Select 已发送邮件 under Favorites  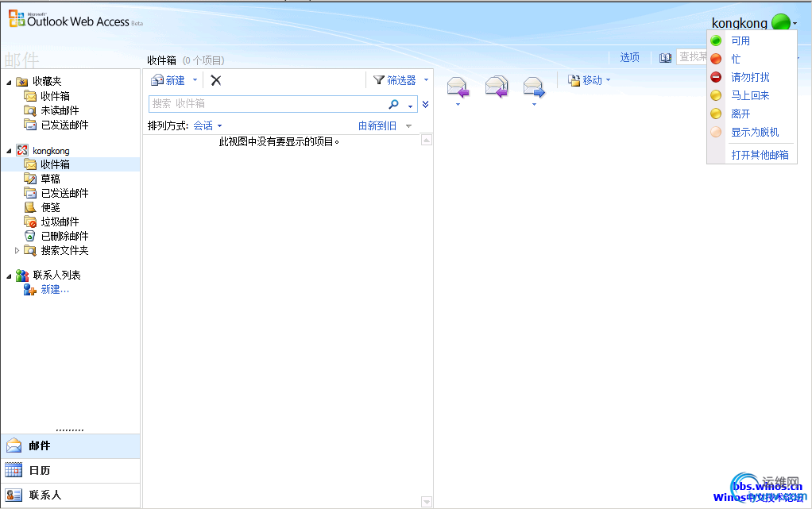pyautogui.click(x=64, y=125)
